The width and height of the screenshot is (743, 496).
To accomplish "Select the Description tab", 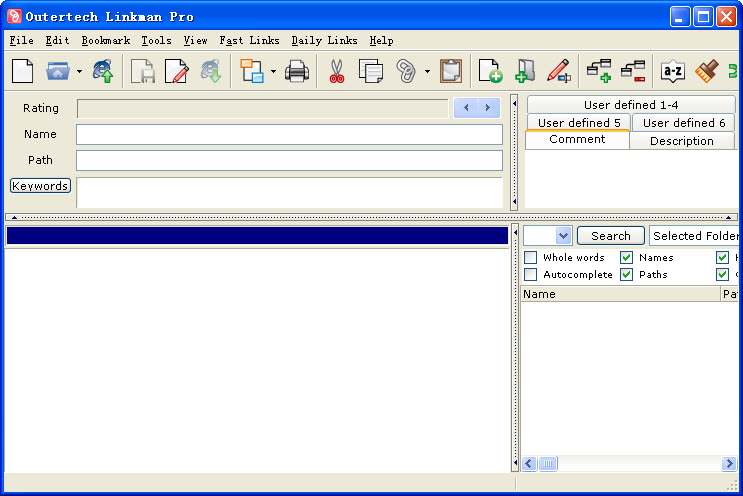I will point(681,141).
